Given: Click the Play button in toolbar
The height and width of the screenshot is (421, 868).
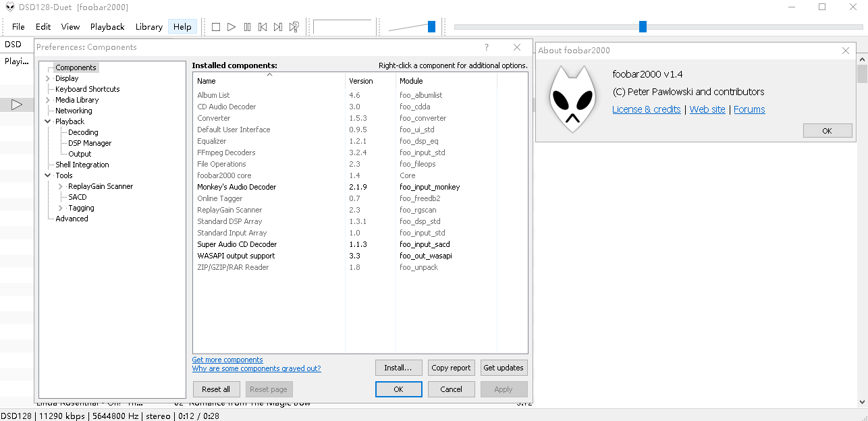Looking at the screenshot, I should (232, 27).
